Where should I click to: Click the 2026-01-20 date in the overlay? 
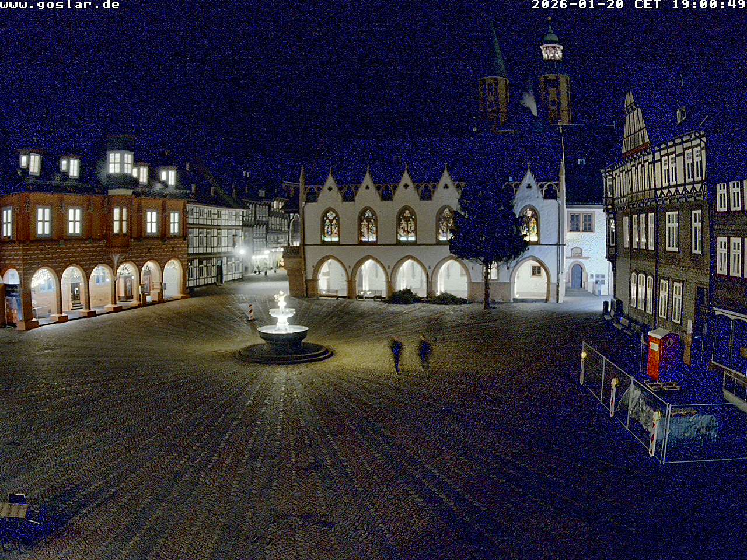(x=577, y=5)
